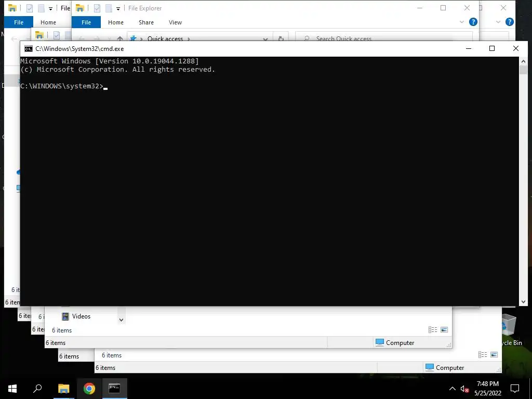Viewport: 532px width, 399px height.
Task: Click the scroll-down arrow beside Videos
Action: tap(121, 320)
